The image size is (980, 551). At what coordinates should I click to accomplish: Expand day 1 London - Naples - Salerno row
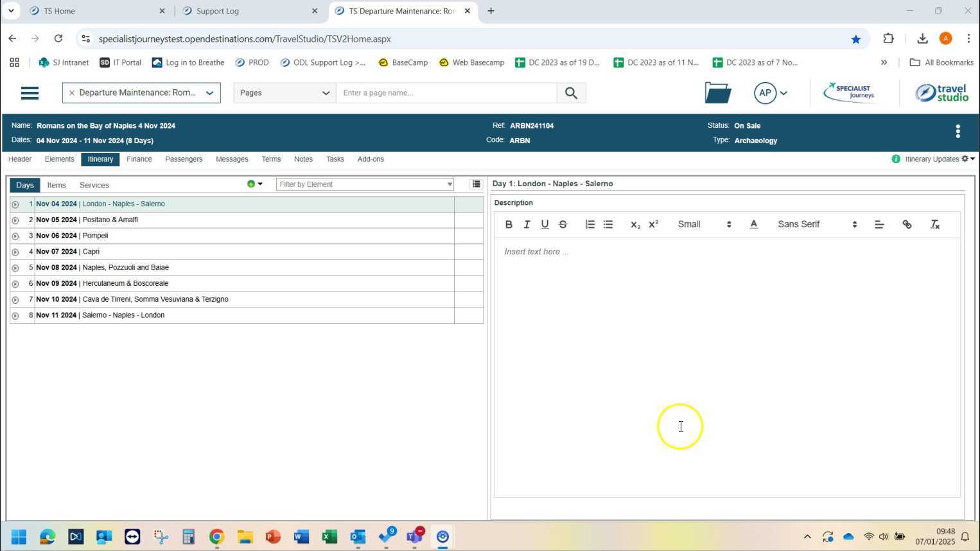click(x=15, y=204)
